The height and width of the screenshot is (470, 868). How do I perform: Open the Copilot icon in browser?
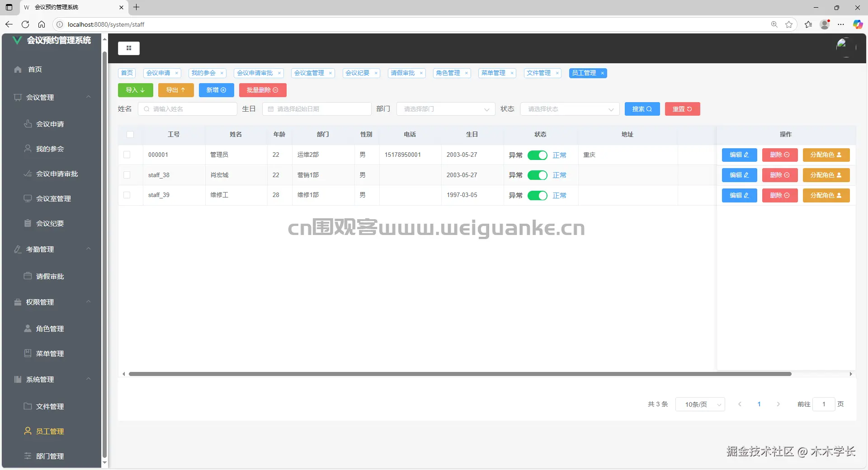coord(858,24)
